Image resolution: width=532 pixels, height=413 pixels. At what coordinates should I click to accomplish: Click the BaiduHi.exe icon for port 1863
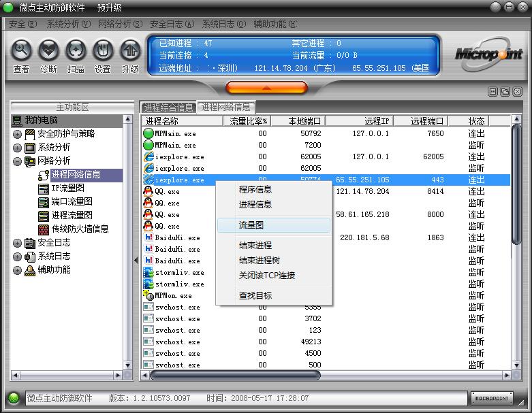[x=148, y=237]
